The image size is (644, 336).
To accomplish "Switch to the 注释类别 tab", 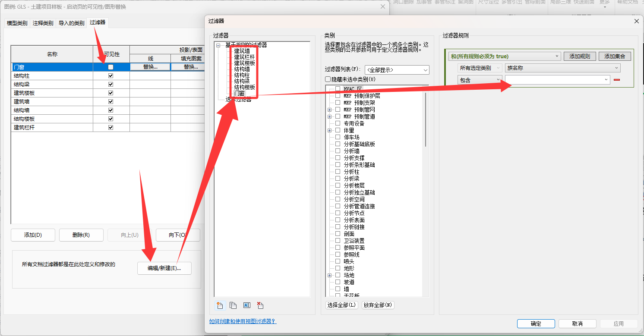I will (x=43, y=23).
